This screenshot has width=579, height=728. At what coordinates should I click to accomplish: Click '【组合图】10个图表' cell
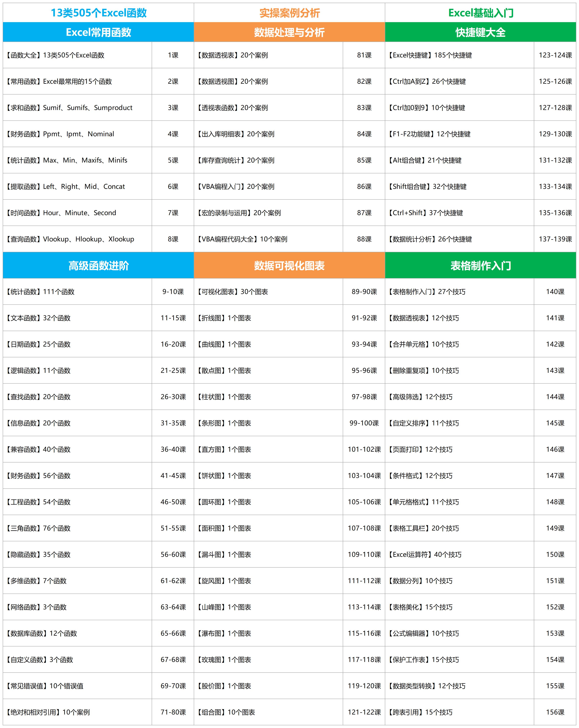coord(269,712)
